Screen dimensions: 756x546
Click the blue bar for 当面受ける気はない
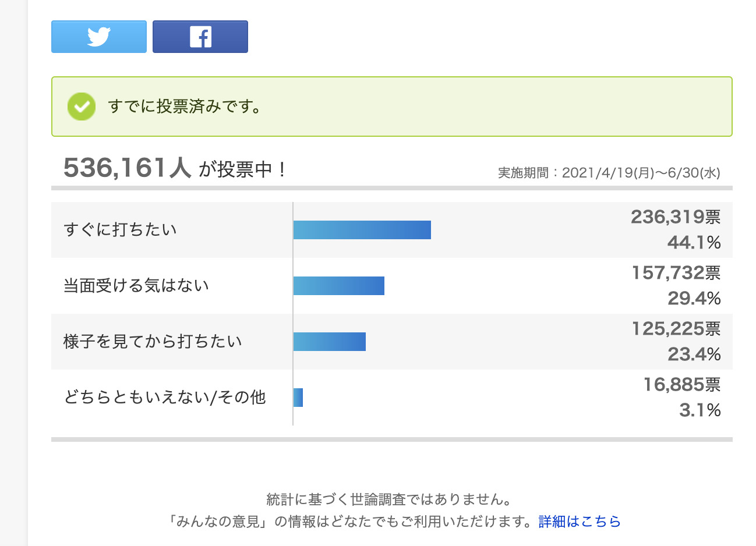pos(338,286)
